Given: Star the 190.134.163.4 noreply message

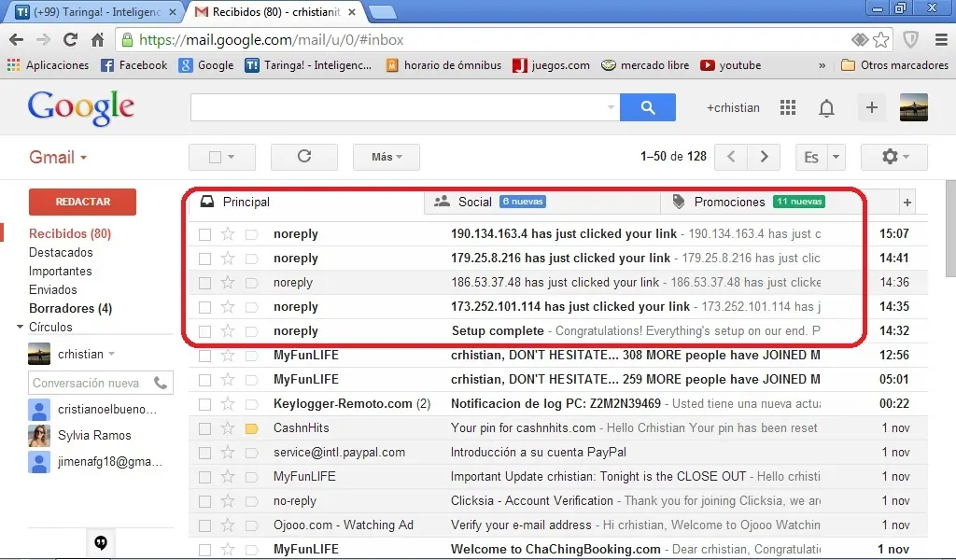Looking at the screenshot, I should click(228, 233).
